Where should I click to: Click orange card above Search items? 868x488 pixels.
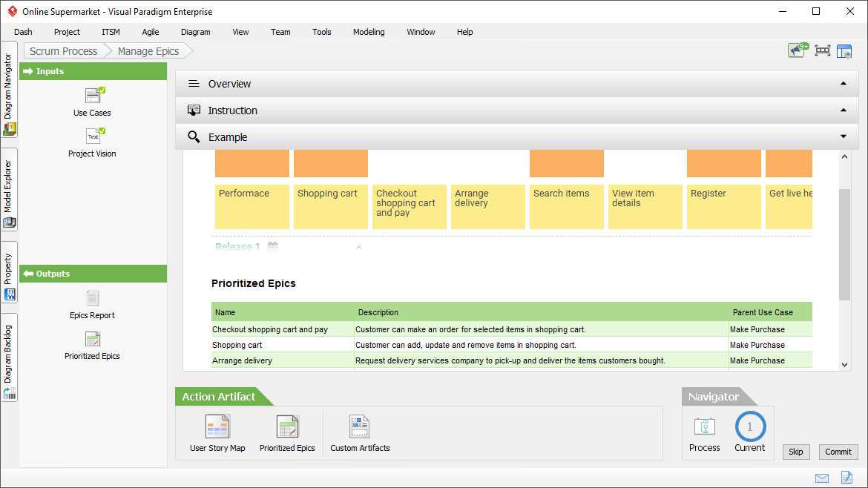click(566, 163)
